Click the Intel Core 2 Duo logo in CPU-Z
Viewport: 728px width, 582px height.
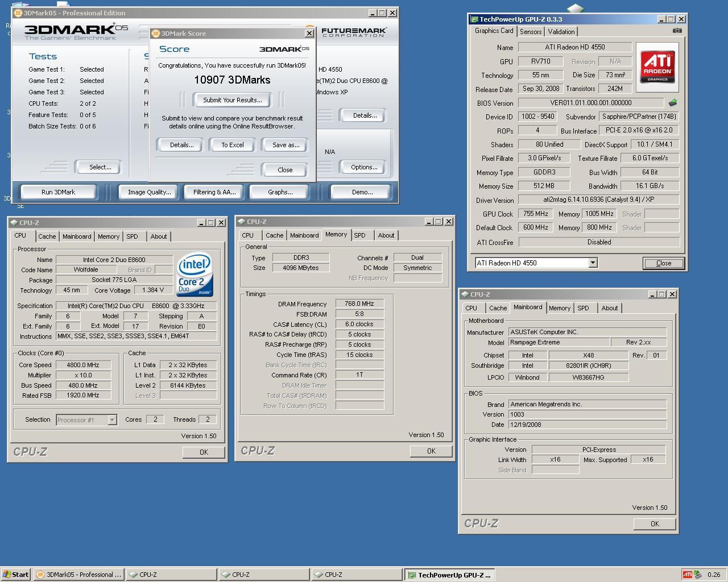coord(195,275)
